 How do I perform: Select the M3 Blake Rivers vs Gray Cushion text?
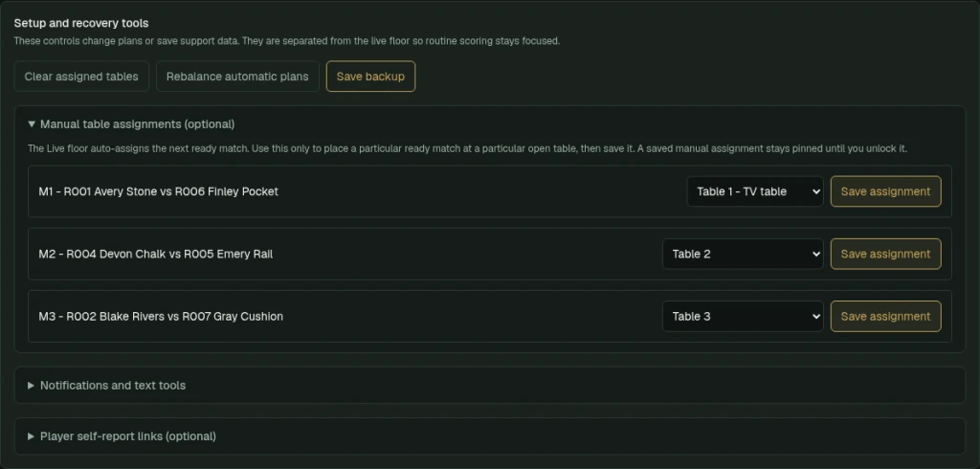pos(161,317)
